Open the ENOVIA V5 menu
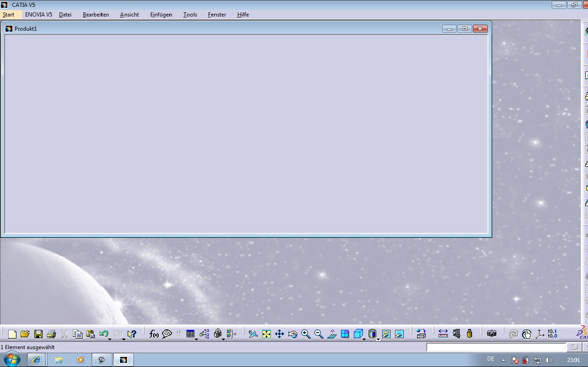 click(38, 15)
